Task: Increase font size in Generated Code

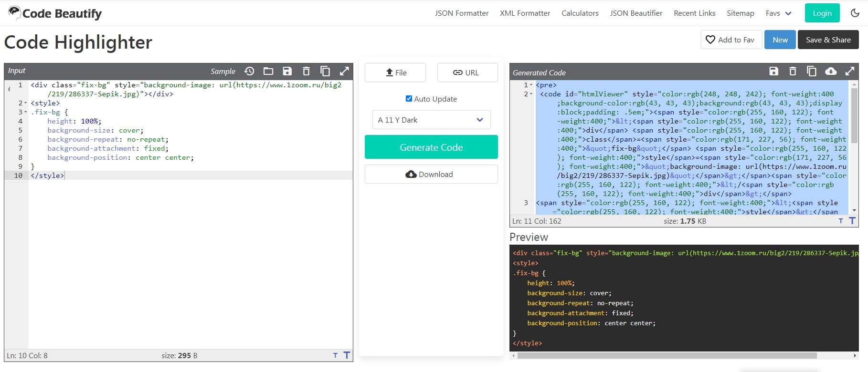Action: click(852, 220)
